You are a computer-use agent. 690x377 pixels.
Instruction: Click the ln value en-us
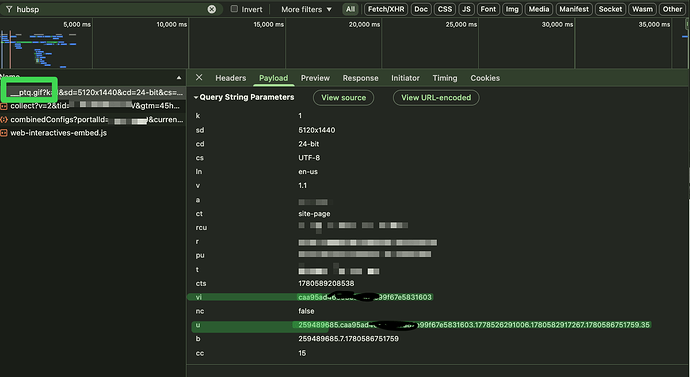tap(308, 172)
